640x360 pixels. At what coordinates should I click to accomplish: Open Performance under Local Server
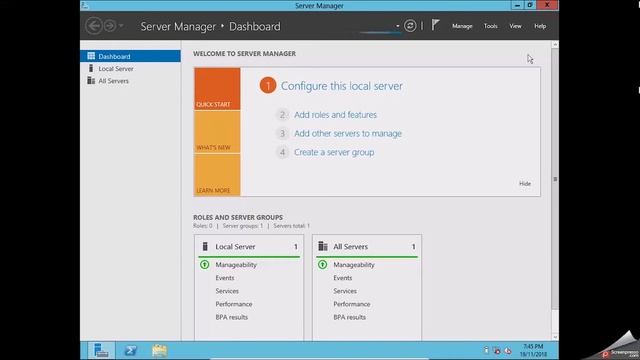tap(234, 304)
